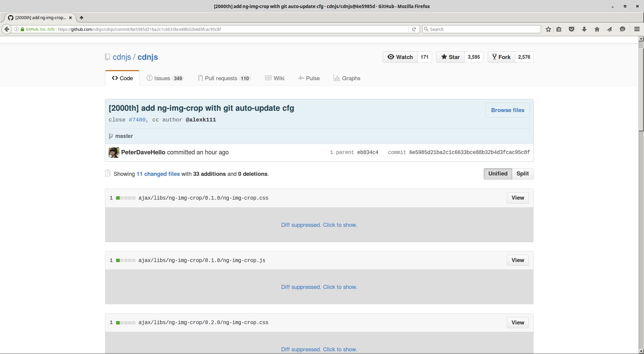This screenshot has height=354, width=644.
Task: View file 0.1.0/ng-img-crop.js
Action: 518,260
